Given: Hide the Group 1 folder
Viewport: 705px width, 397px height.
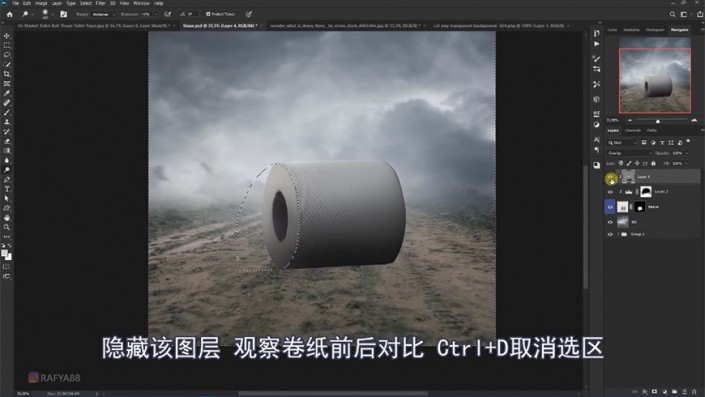Looking at the screenshot, I should (610, 234).
